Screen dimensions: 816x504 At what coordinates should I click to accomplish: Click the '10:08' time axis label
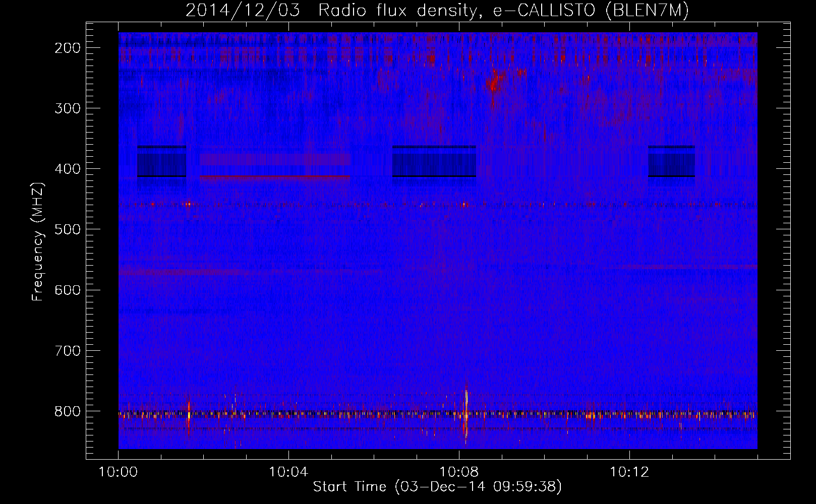click(459, 472)
